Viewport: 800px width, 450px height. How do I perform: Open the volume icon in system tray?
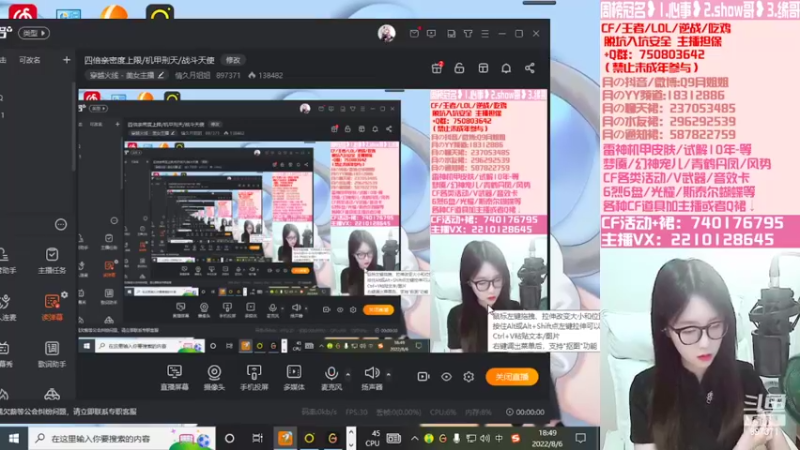click(485, 438)
